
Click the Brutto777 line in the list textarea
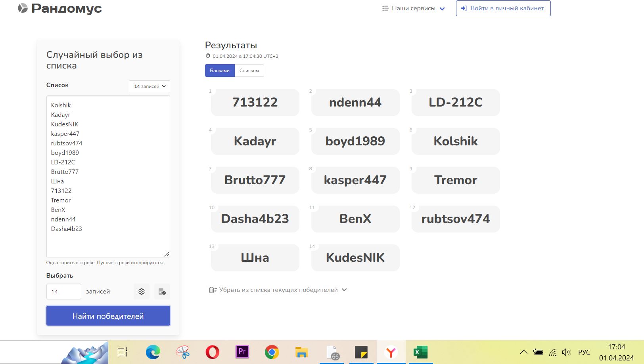click(65, 172)
